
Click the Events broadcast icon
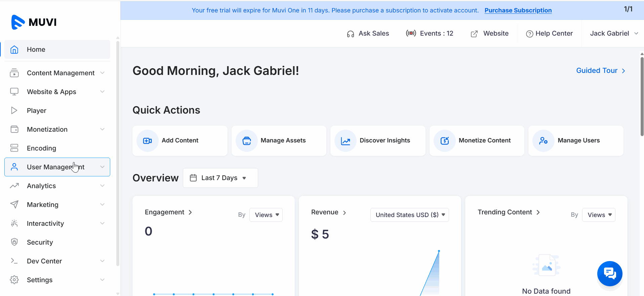(x=411, y=33)
